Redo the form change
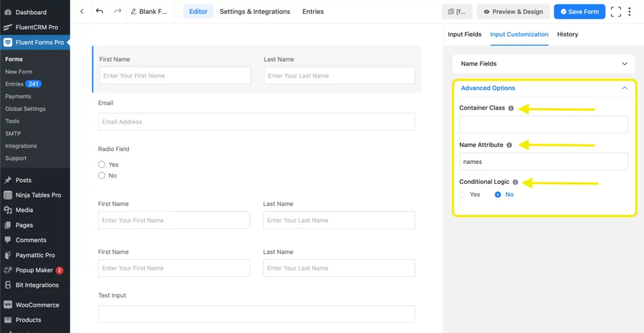Viewport: 644px width, 333px height. coord(118,11)
